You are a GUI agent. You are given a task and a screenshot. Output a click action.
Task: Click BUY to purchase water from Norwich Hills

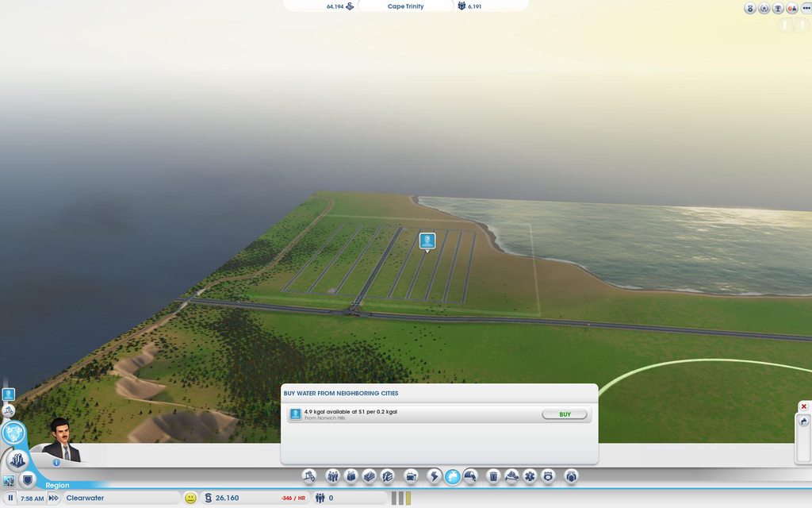pos(565,414)
